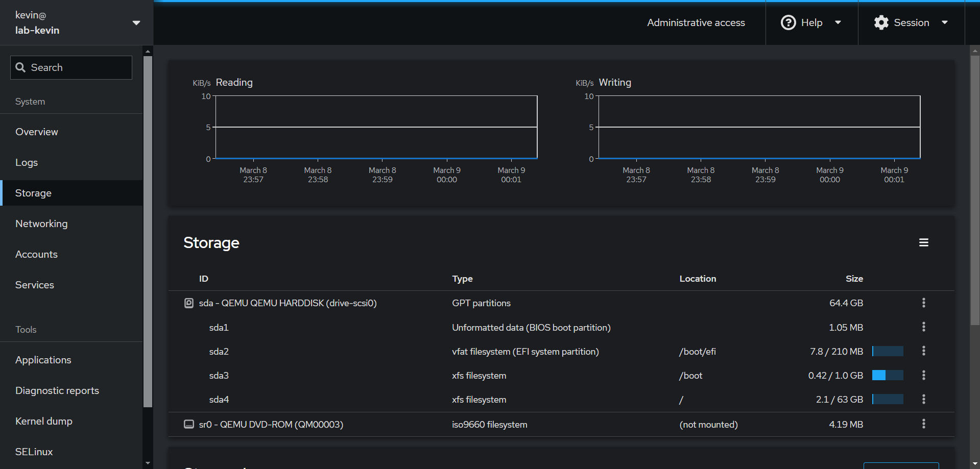The height and width of the screenshot is (469, 980).
Task: Click the sr0 optical drive icon
Action: tap(189, 425)
